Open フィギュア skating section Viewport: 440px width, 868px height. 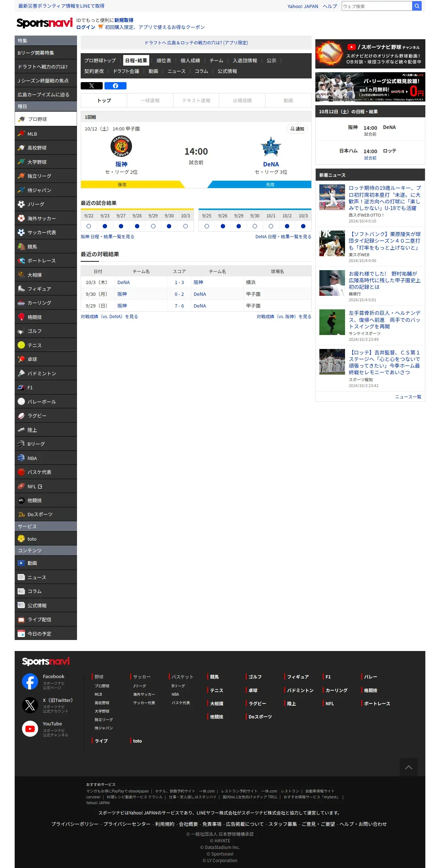[x=46, y=289]
